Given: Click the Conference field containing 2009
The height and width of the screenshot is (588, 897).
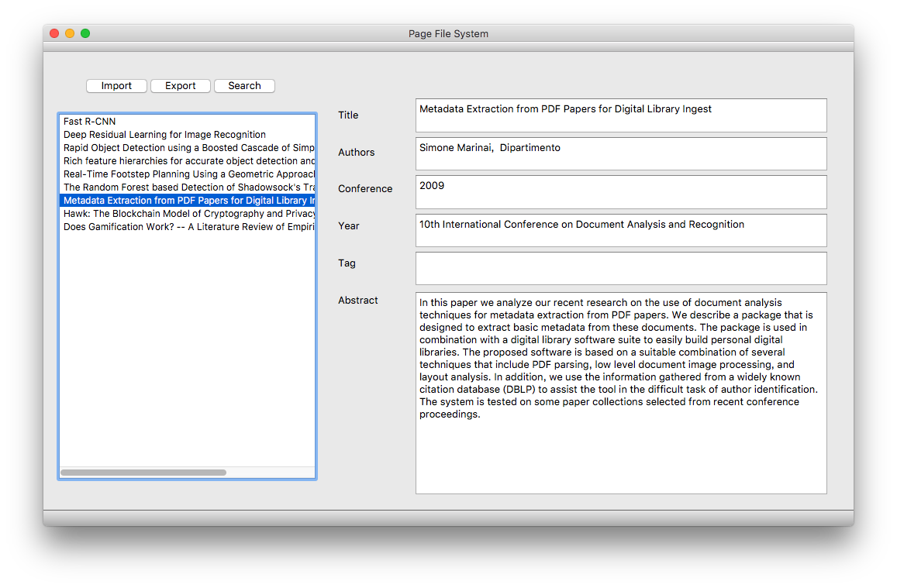Looking at the screenshot, I should point(621,192).
